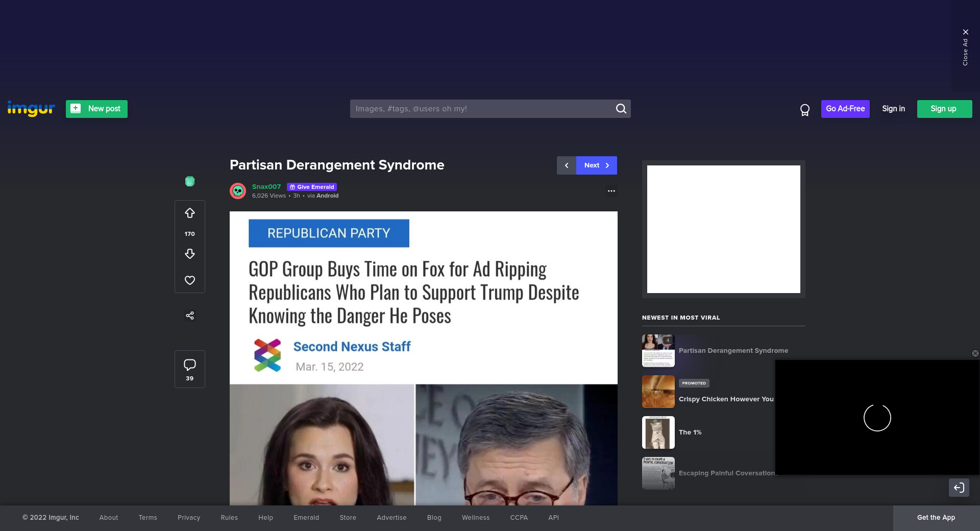Upvote the post with the up arrow
Screen dimensions: 980x531
pyautogui.click(x=190, y=213)
